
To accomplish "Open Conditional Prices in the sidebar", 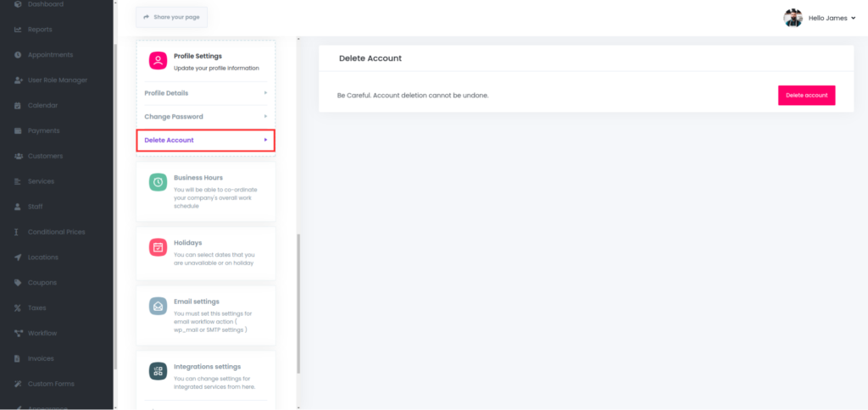I will click(56, 232).
